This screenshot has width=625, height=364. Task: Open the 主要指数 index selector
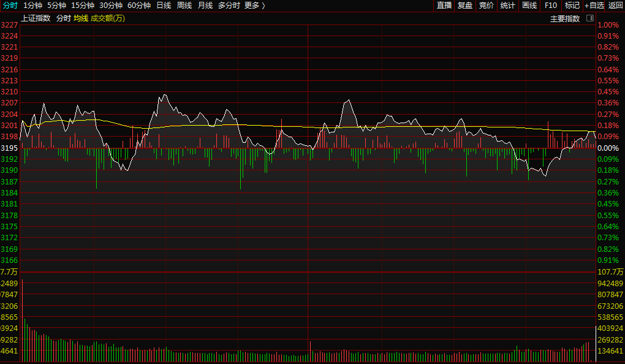(564, 18)
